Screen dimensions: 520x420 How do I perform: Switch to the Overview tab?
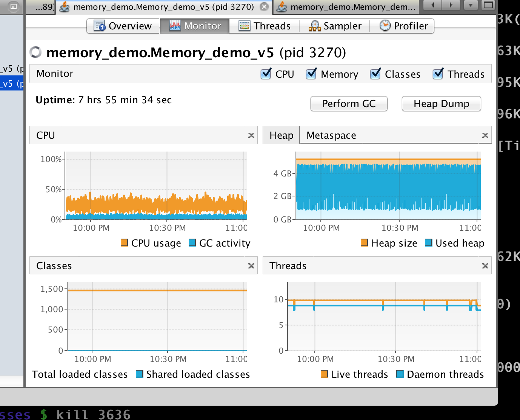click(123, 26)
